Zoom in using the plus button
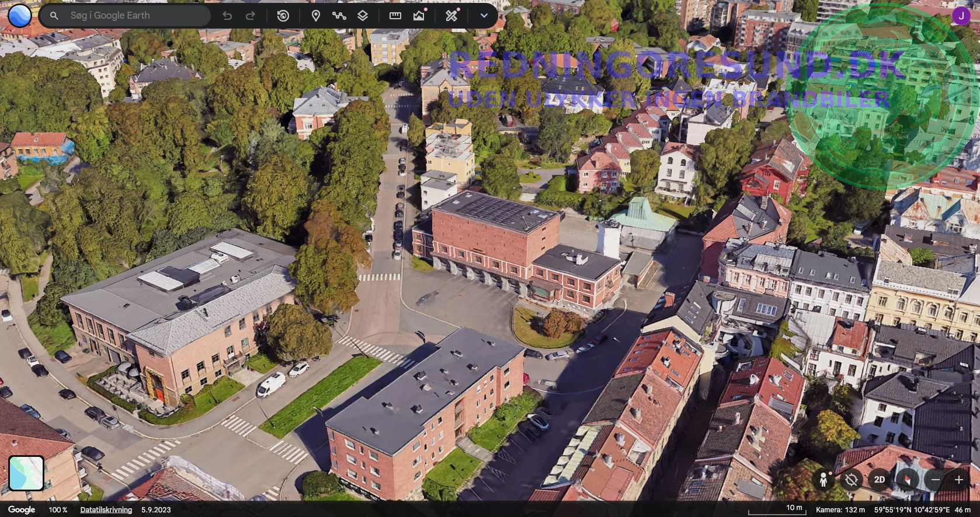 (x=959, y=480)
